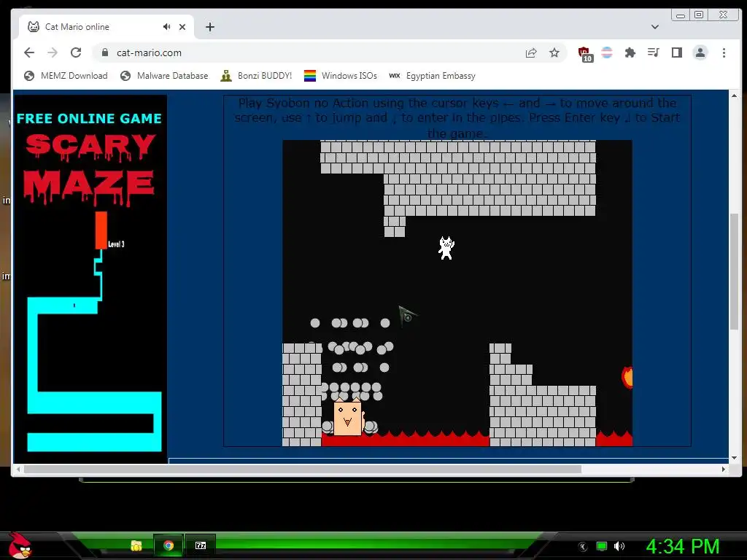Restore down the Chrome window

pos(698,15)
